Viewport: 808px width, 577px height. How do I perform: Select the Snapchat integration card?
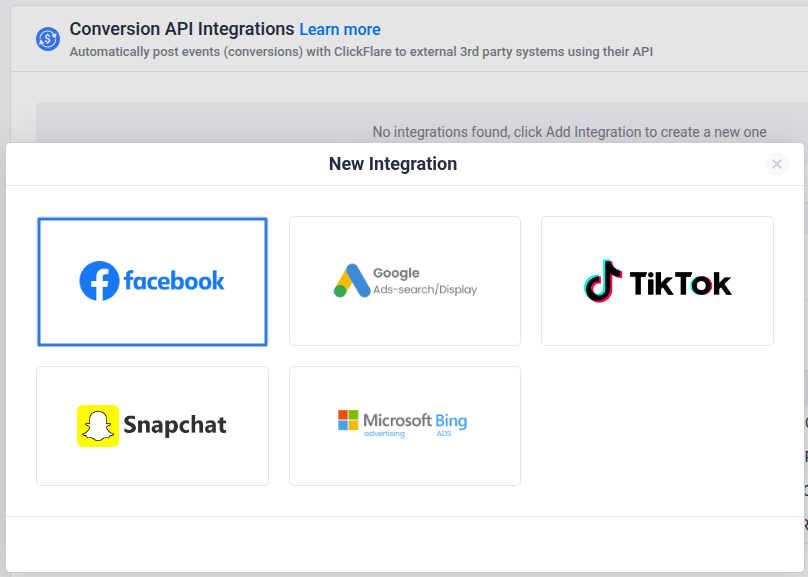click(x=152, y=426)
